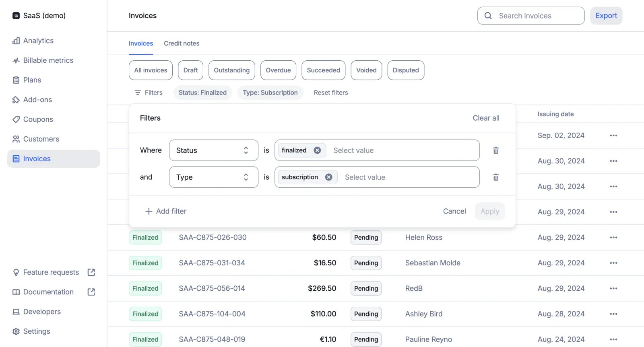
Task: Apply the filters
Action: click(x=490, y=211)
